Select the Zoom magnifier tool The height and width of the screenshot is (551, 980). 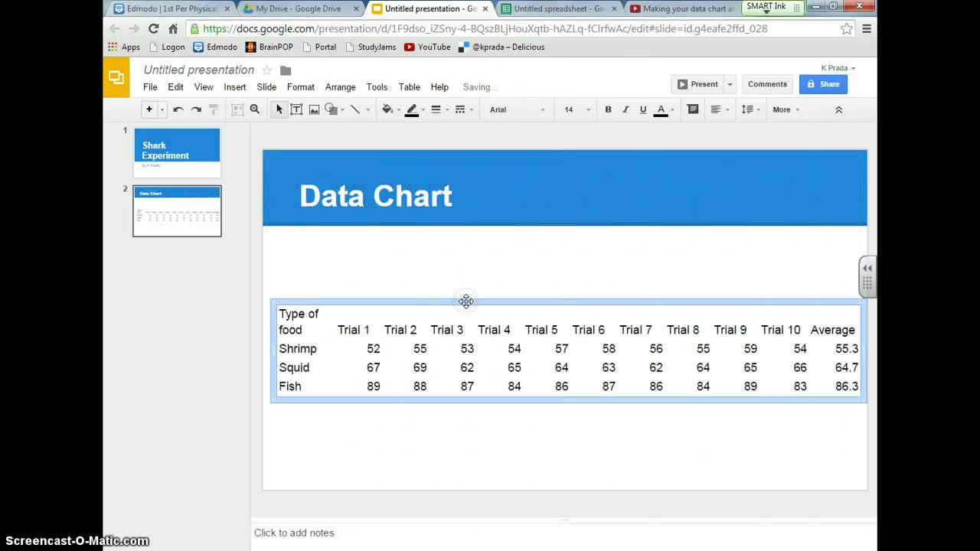[255, 109]
